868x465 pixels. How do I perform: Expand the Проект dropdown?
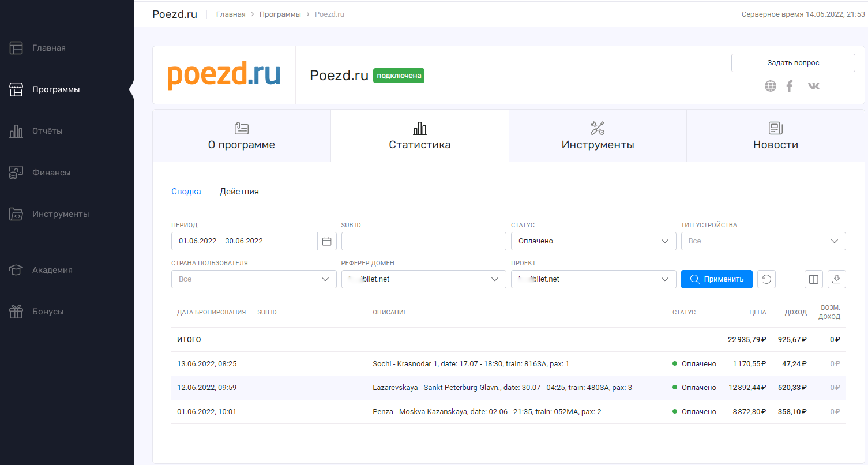click(x=593, y=279)
